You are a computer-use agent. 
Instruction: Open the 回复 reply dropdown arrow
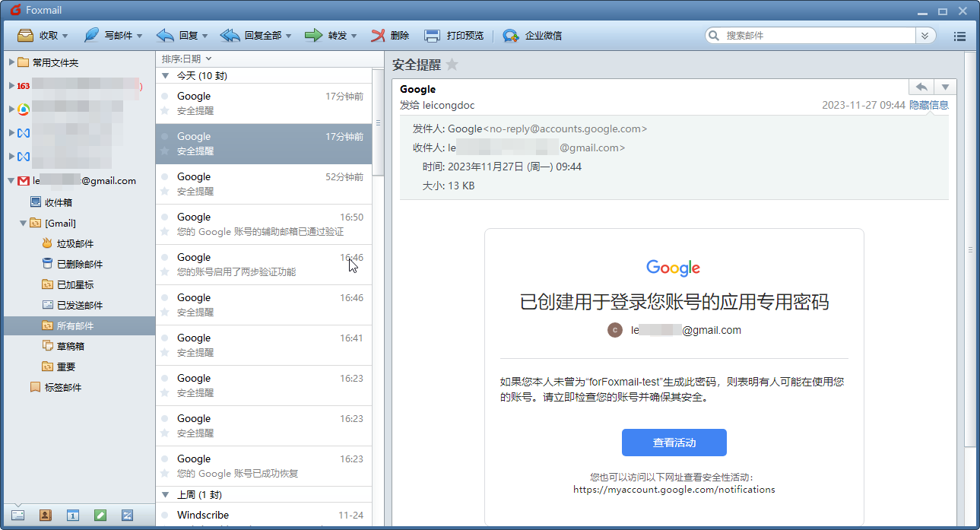point(204,35)
